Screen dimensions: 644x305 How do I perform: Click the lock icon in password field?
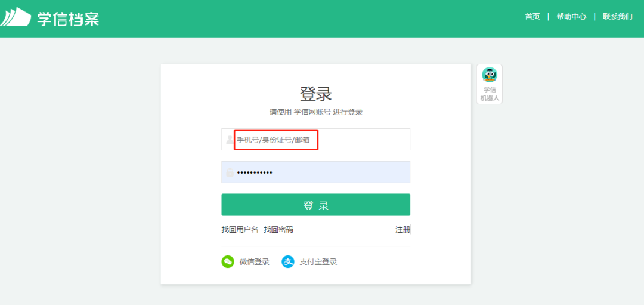click(230, 172)
